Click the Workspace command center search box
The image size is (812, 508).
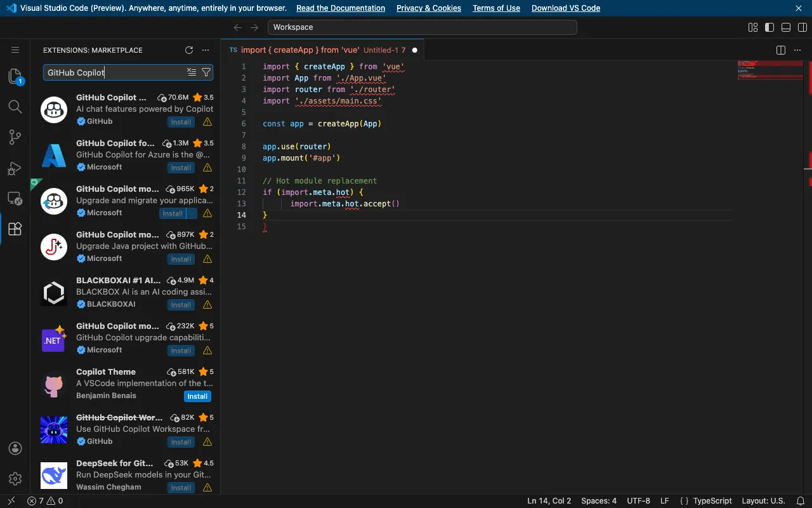pos(422,27)
